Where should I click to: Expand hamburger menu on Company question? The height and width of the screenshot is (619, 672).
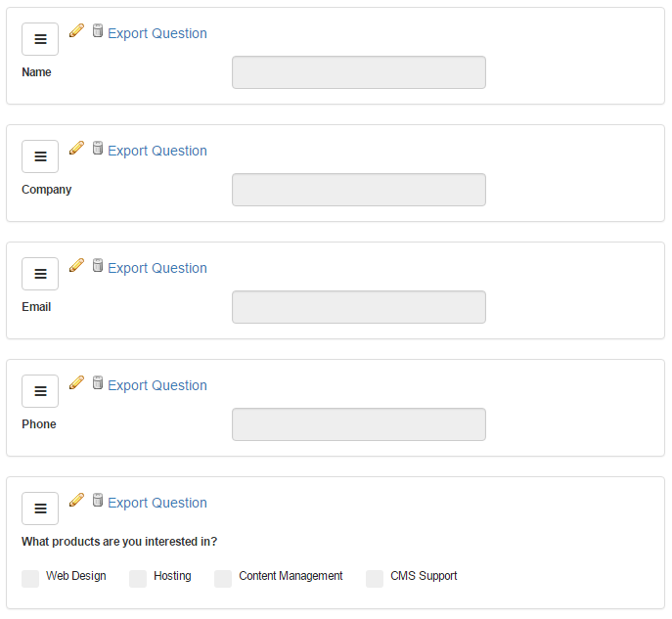(40, 156)
